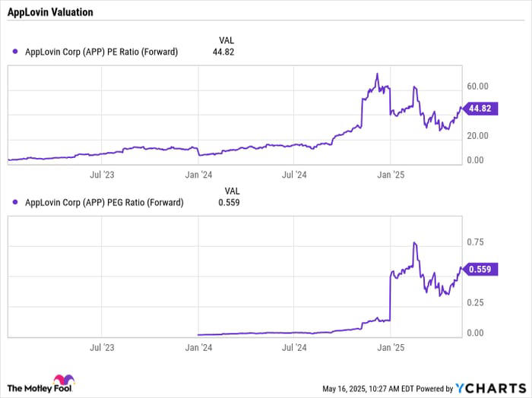Select the AppLovin Corp PEG Ratio (Forward) legend label
Image resolution: width=532 pixels, height=398 pixels.
[x=104, y=202]
